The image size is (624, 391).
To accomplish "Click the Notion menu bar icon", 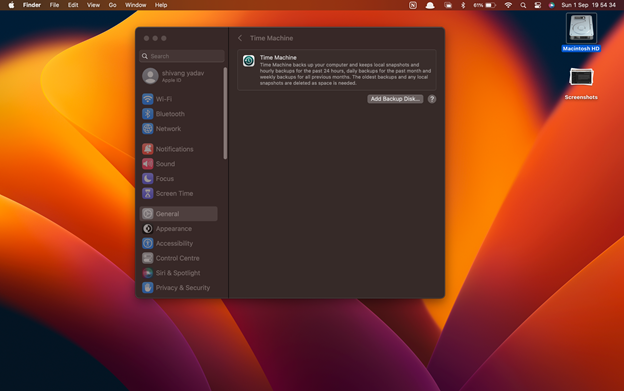I will tap(413, 5).
